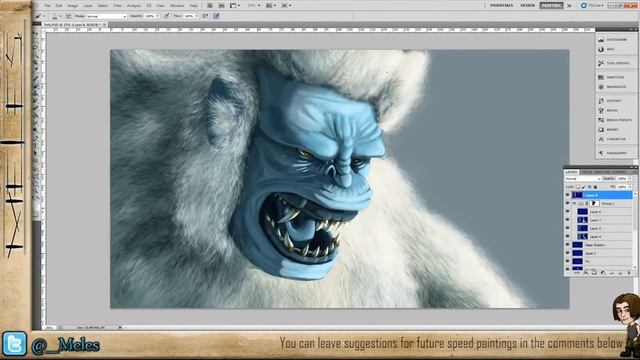Select the Deep Shadow layer row

(602, 244)
